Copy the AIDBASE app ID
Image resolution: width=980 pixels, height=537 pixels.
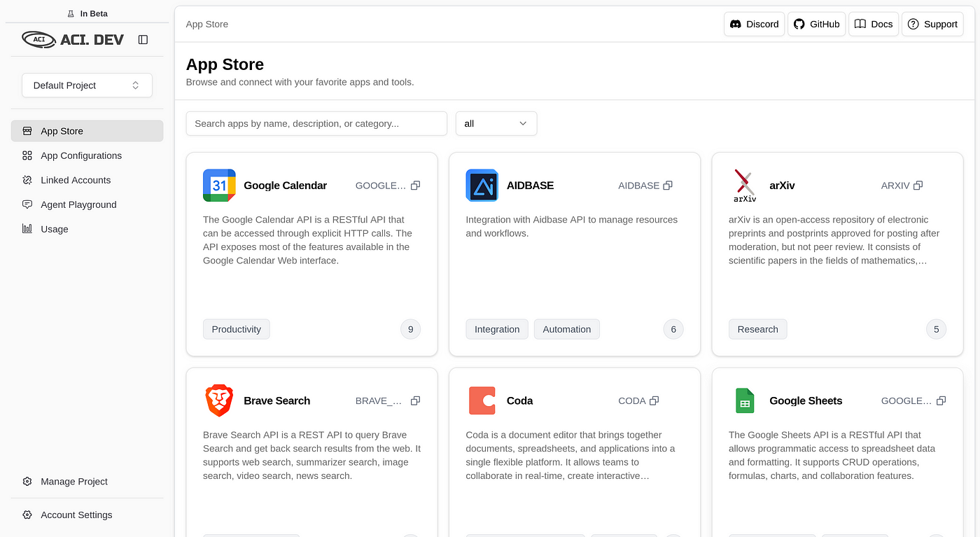click(x=668, y=186)
